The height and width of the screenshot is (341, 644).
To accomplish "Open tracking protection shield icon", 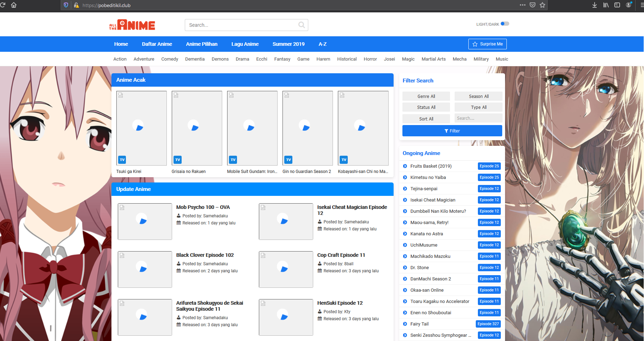I will point(66,5).
